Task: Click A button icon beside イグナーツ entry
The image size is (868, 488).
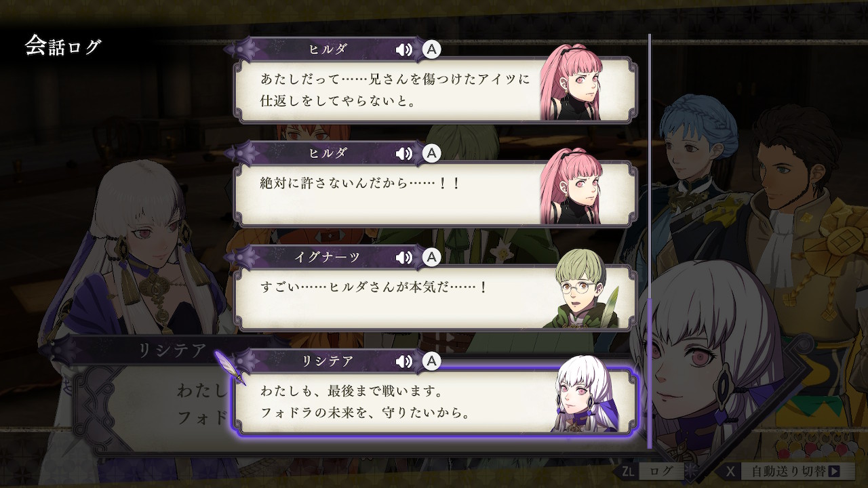Action: [x=431, y=258]
